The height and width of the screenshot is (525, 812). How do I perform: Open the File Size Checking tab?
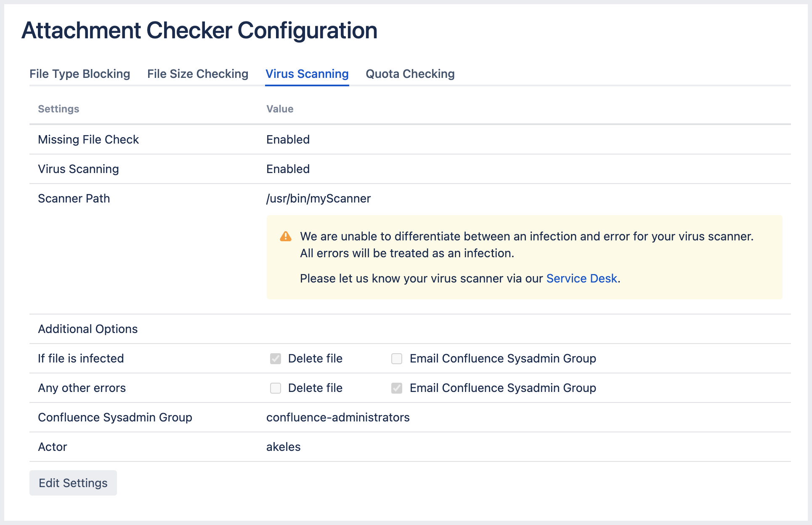pyautogui.click(x=198, y=74)
